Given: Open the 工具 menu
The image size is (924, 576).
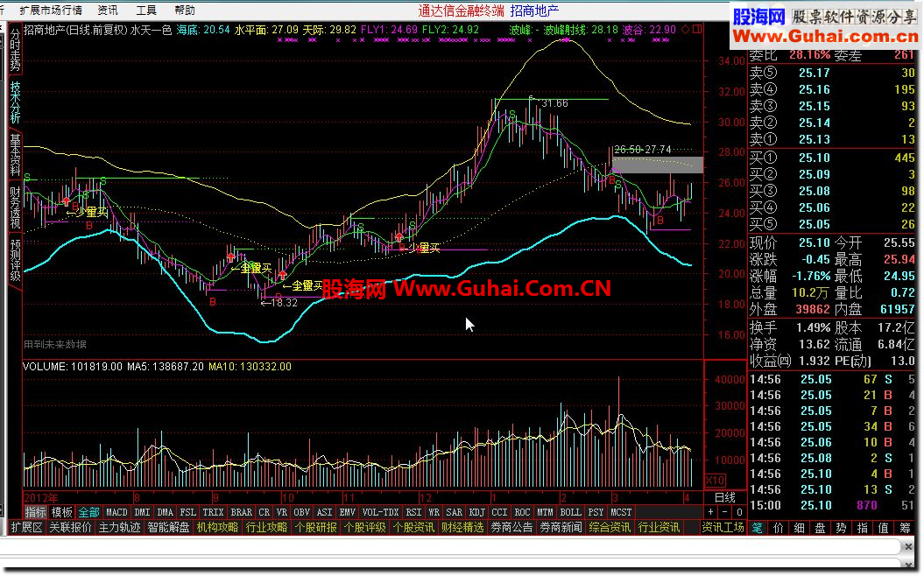Looking at the screenshot, I should point(146,10).
